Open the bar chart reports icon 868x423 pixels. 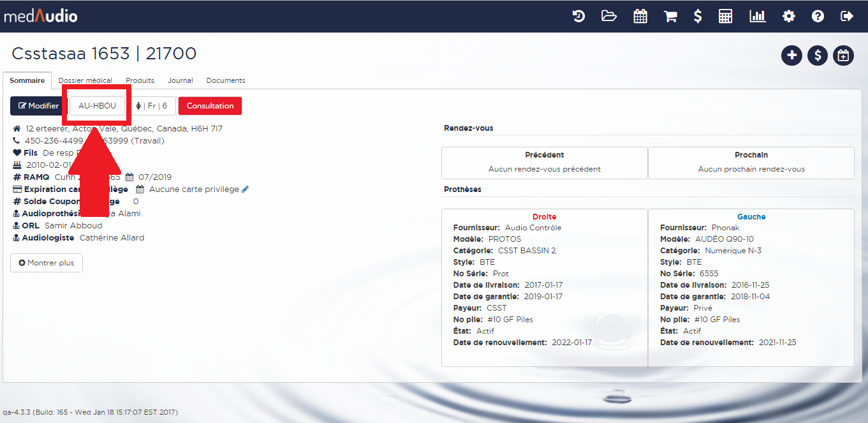(758, 17)
